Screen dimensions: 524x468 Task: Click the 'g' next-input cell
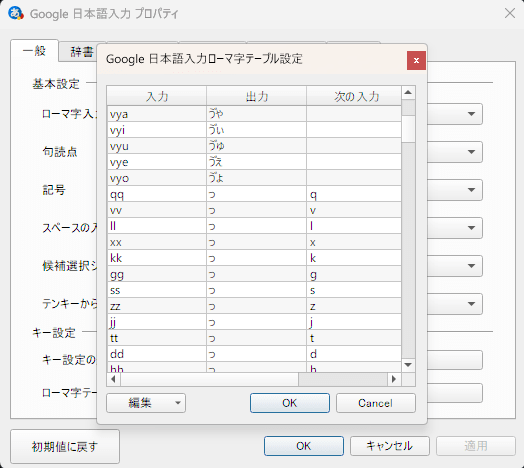[x=354, y=274]
